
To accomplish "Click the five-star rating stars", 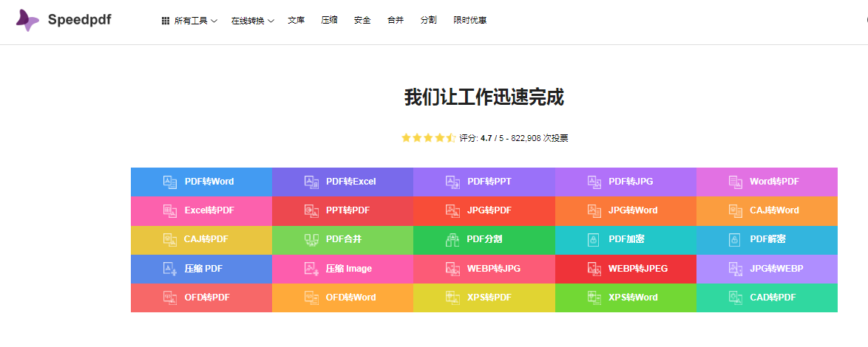I will click(x=429, y=138).
